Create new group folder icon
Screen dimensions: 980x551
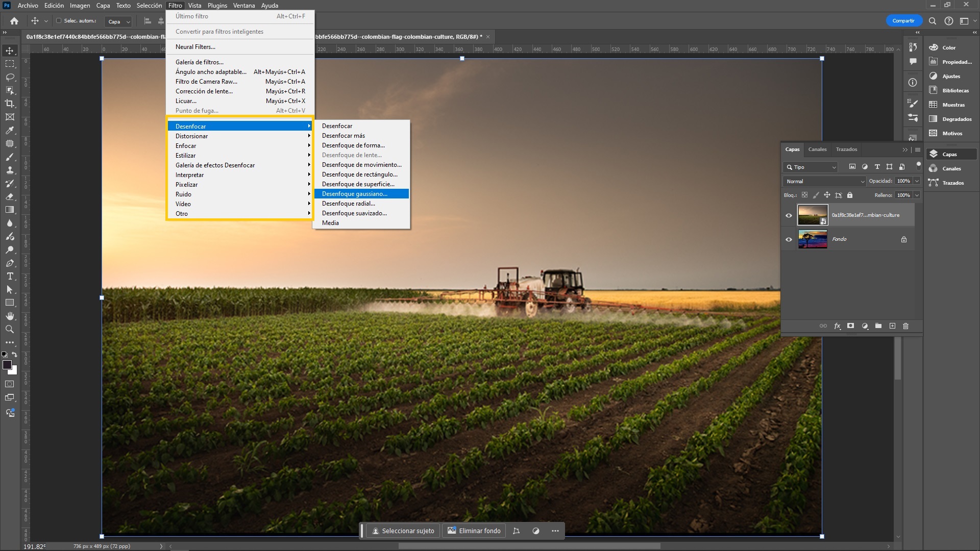pos(878,326)
